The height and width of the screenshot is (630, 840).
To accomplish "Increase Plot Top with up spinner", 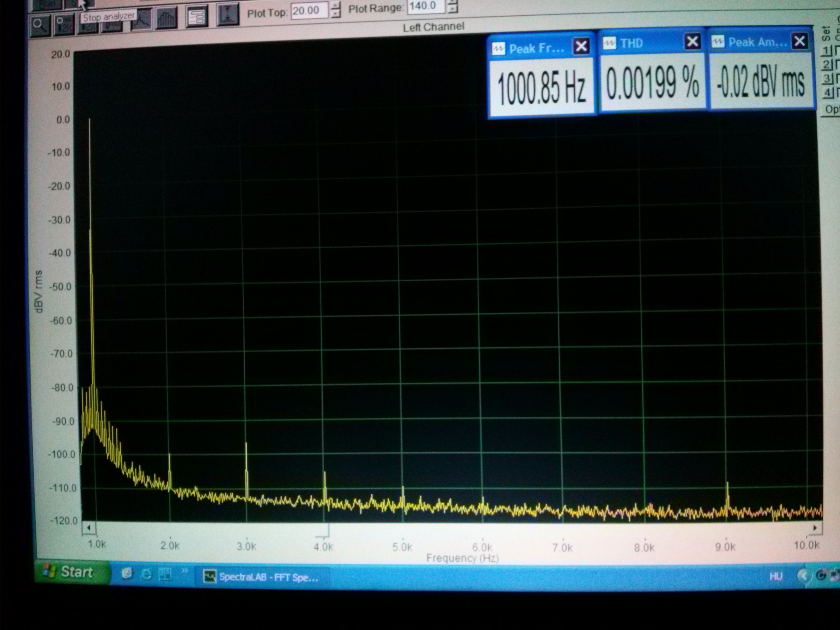I will [335, 5].
